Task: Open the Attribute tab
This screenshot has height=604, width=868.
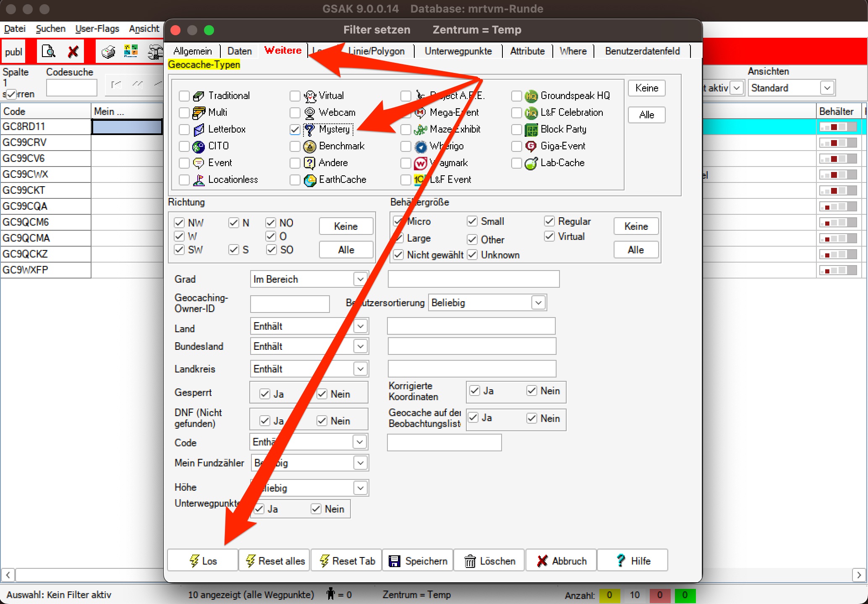Action: click(x=528, y=51)
